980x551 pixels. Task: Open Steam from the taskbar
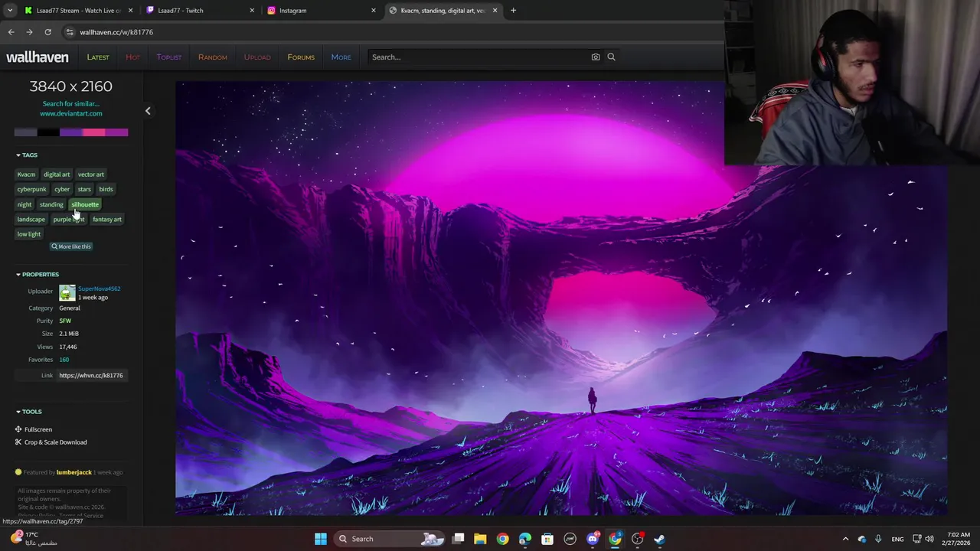(659, 539)
